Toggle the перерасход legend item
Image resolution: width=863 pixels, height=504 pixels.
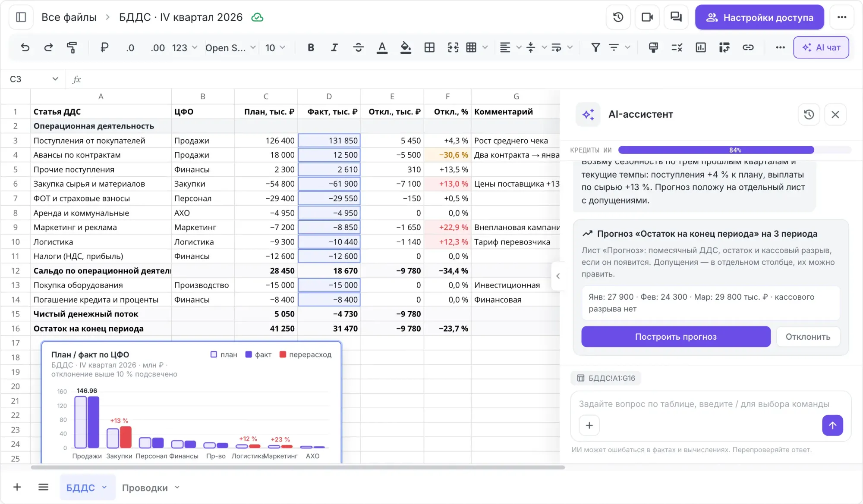[306, 354]
